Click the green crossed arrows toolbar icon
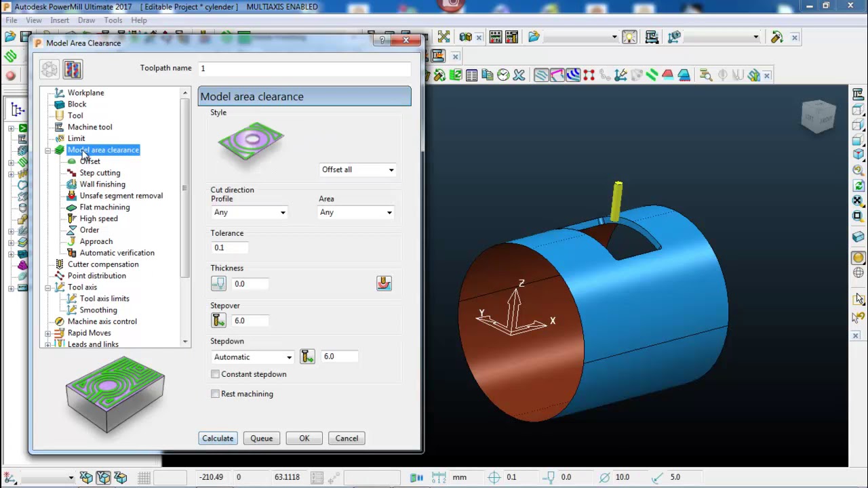The width and height of the screenshot is (868, 488). (443, 37)
